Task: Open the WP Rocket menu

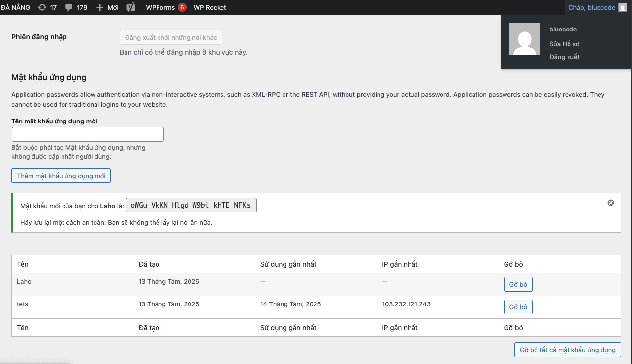Action: (210, 7)
